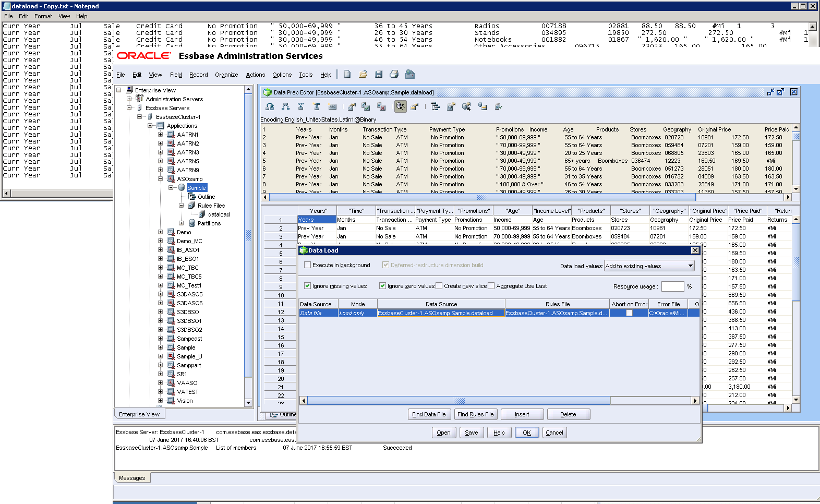Screen dimensions: 820x504
Task: Click the Find Data File button
Action: click(429, 414)
